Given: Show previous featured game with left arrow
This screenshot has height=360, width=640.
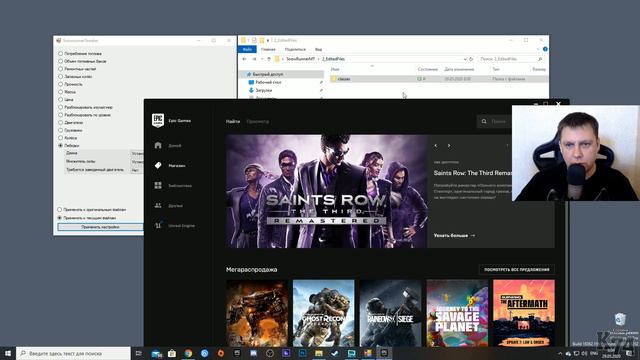Looking at the screenshot, I should click(436, 146).
